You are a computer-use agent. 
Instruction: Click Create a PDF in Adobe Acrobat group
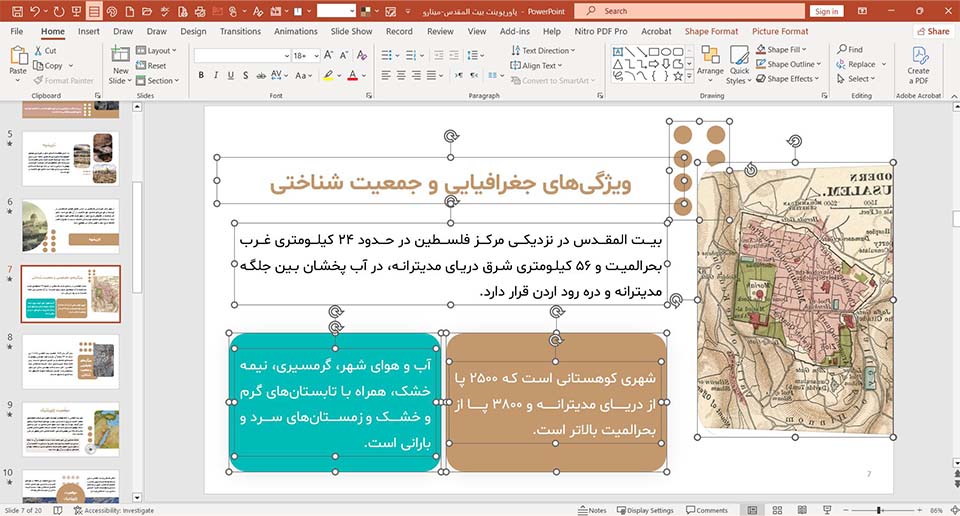[x=918, y=65]
